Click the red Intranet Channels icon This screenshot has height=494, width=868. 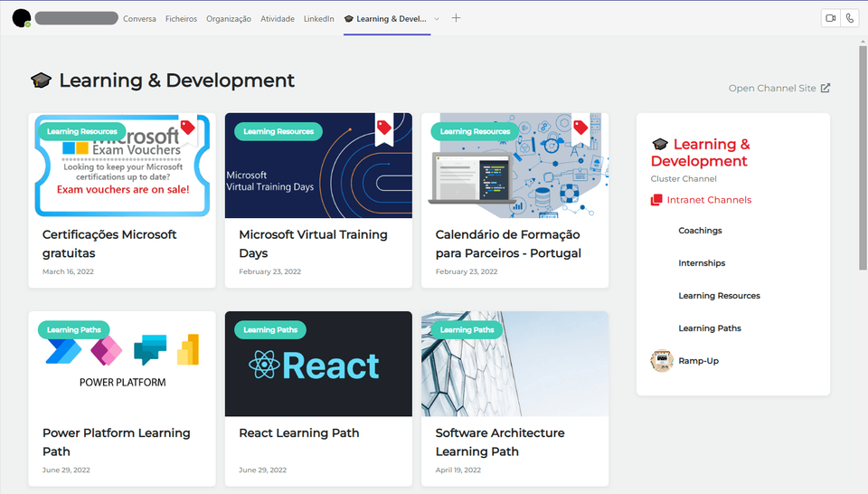656,200
